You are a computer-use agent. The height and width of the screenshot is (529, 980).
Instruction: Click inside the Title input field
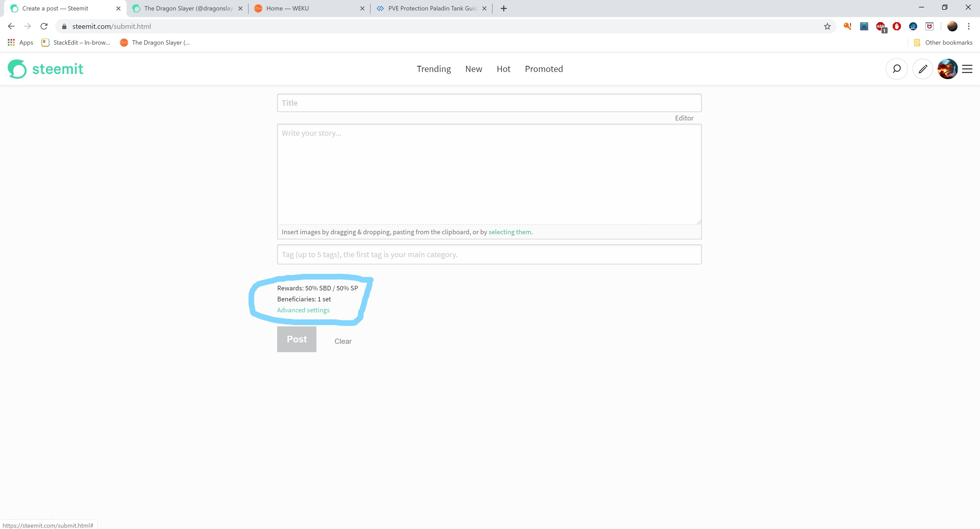click(x=489, y=103)
